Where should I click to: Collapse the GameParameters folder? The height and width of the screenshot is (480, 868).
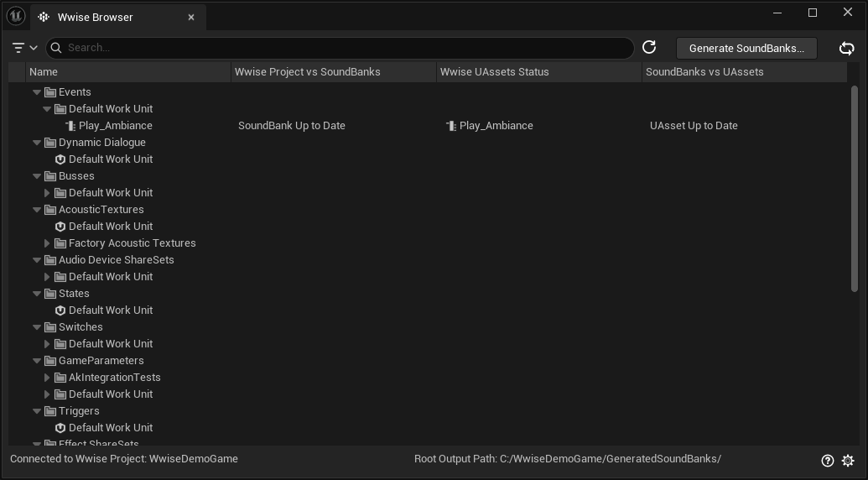37,361
